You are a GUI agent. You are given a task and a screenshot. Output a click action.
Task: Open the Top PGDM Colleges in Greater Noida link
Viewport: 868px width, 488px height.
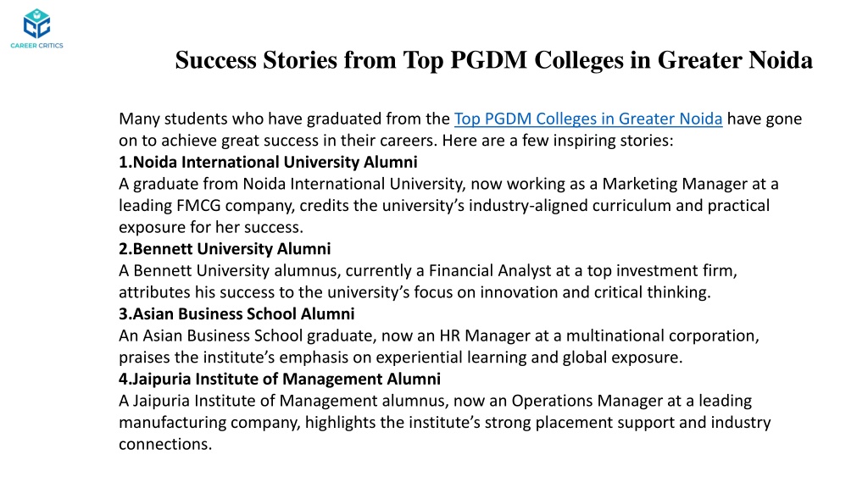tap(588, 119)
